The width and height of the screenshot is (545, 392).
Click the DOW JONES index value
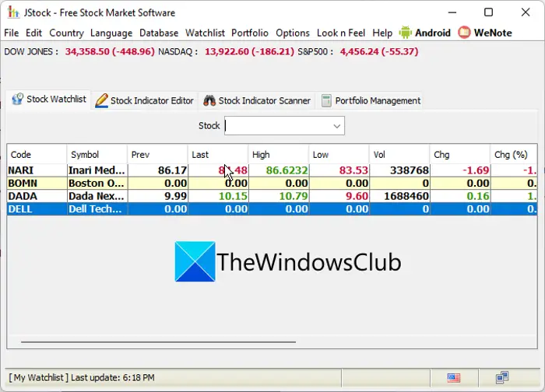point(110,52)
